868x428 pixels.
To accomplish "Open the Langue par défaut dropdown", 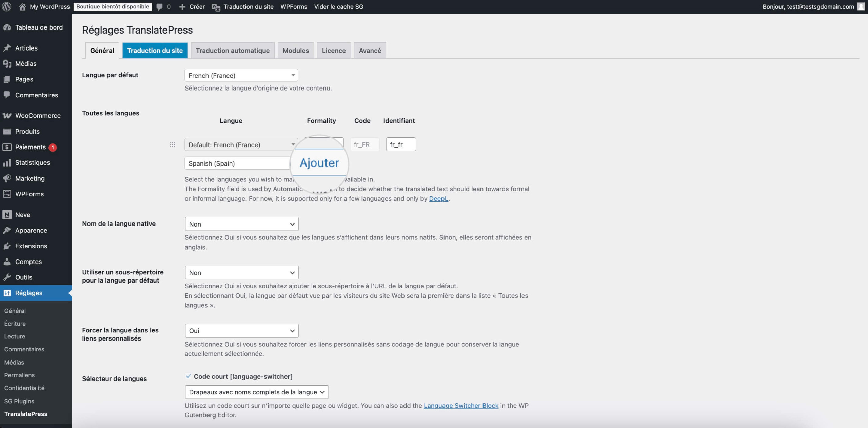I will tap(241, 75).
